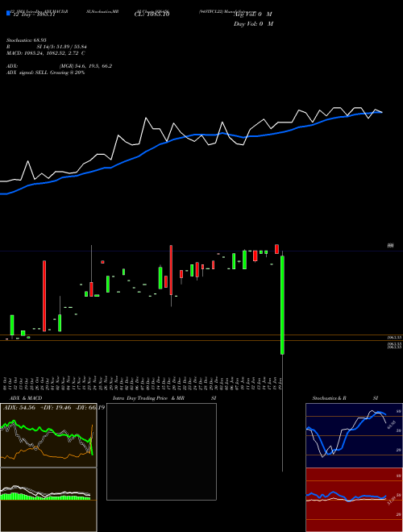Viewport: 403px width, 532px height.
Task: Click the green MACD histogram bars
Action: coord(44,497)
